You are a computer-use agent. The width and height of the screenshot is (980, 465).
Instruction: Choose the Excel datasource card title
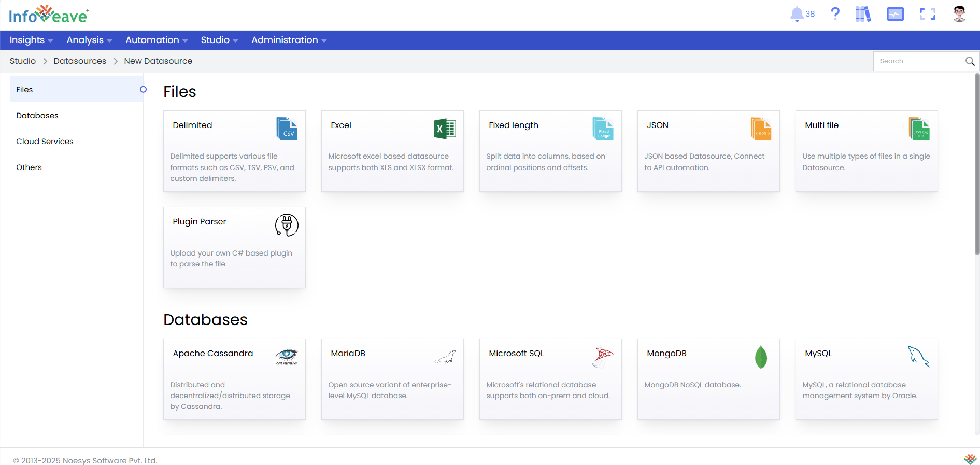(341, 125)
